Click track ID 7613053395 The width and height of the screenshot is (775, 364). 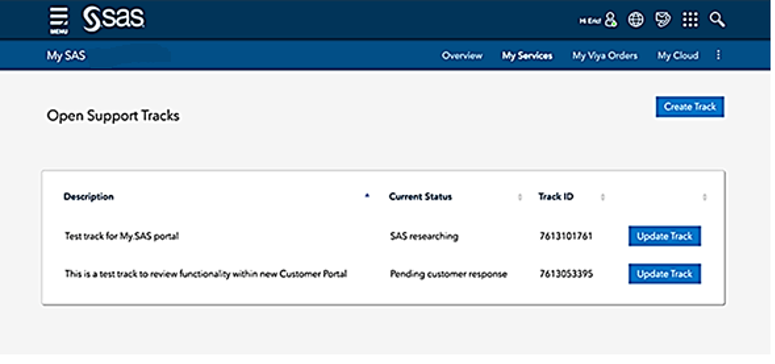click(565, 273)
